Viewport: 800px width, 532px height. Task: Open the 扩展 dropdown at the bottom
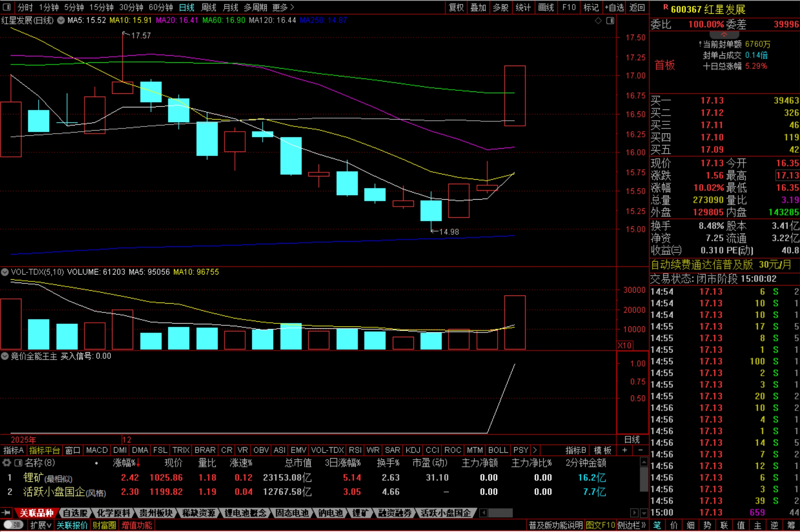[x=41, y=525]
